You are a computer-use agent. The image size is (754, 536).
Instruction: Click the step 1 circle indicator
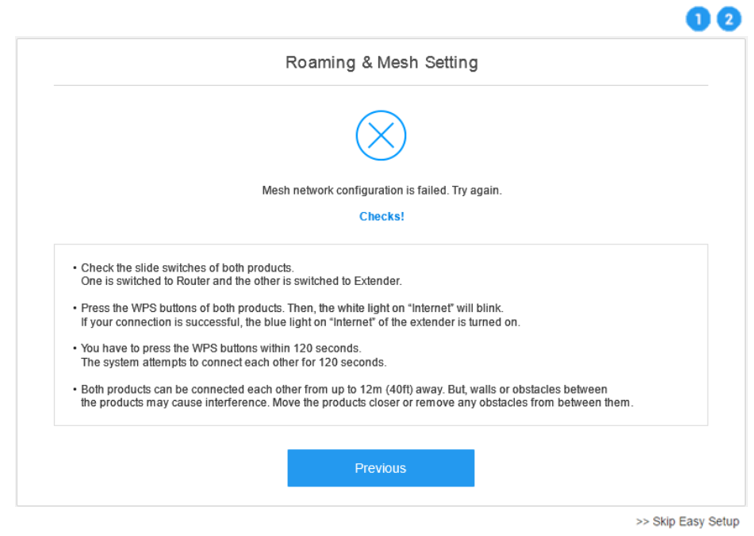698,19
